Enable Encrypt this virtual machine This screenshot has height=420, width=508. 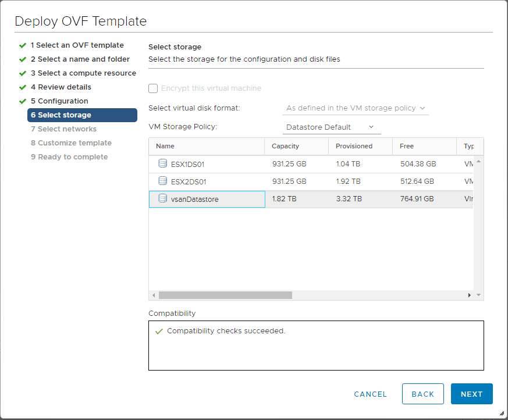click(x=153, y=88)
